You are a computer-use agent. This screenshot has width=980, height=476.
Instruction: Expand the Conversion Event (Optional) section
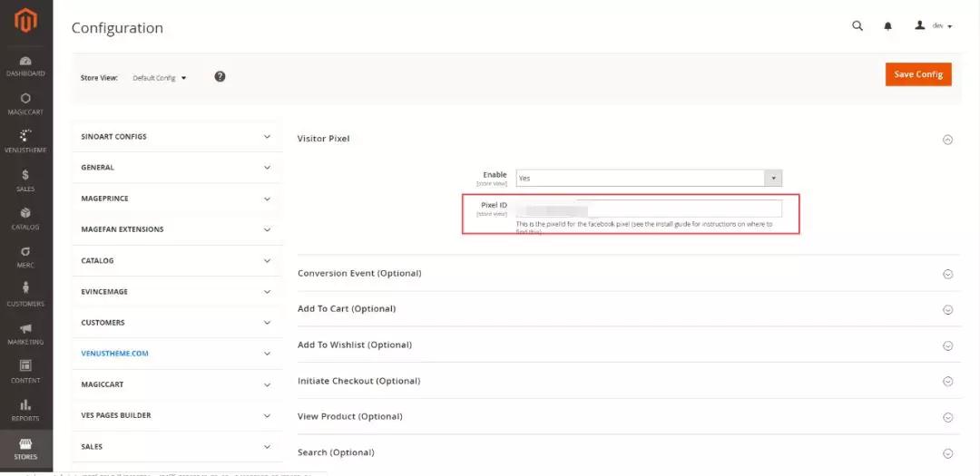pyautogui.click(x=947, y=274)
